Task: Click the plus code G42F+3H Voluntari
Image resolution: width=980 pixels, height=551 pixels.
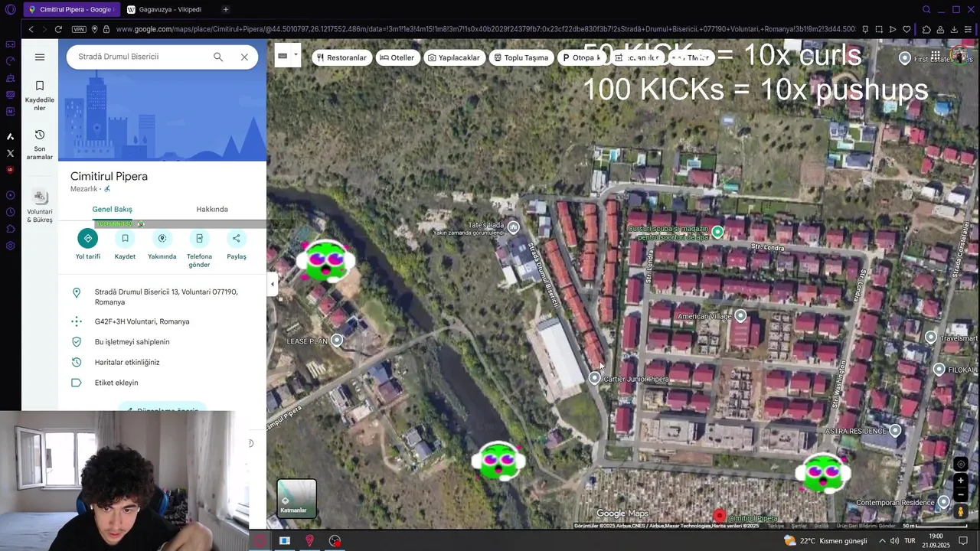Action: click(x=162, y=321)
